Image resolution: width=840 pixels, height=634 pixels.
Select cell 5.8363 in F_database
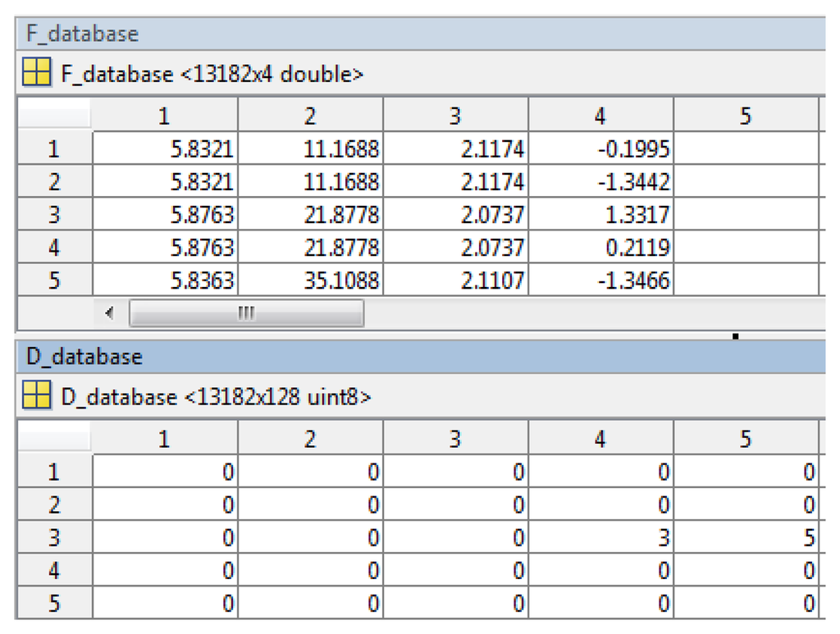[x=165, y=280]
